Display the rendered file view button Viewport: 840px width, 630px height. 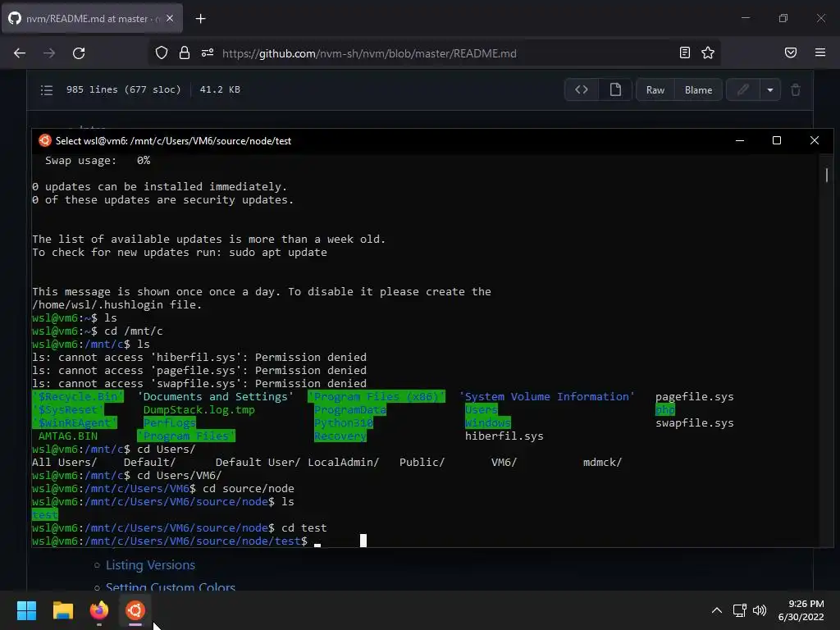point(615,90)
